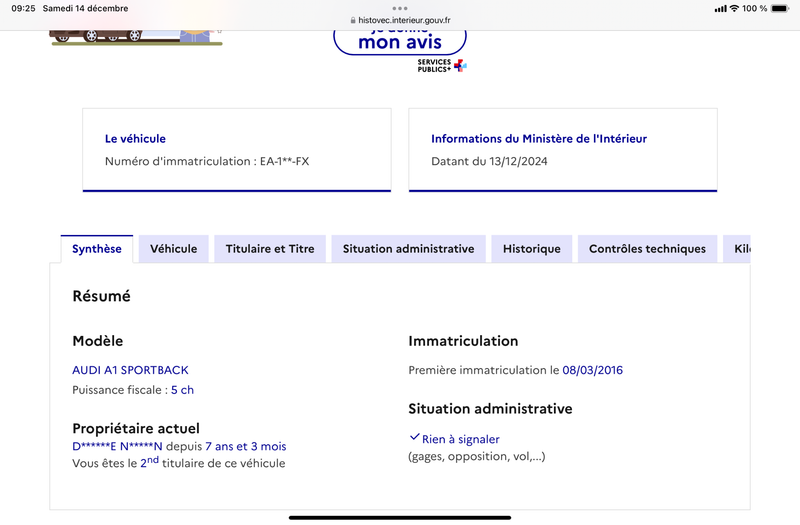
Task: Tap the three-dots multitasking icon at the top
Action: coord(400,8)
